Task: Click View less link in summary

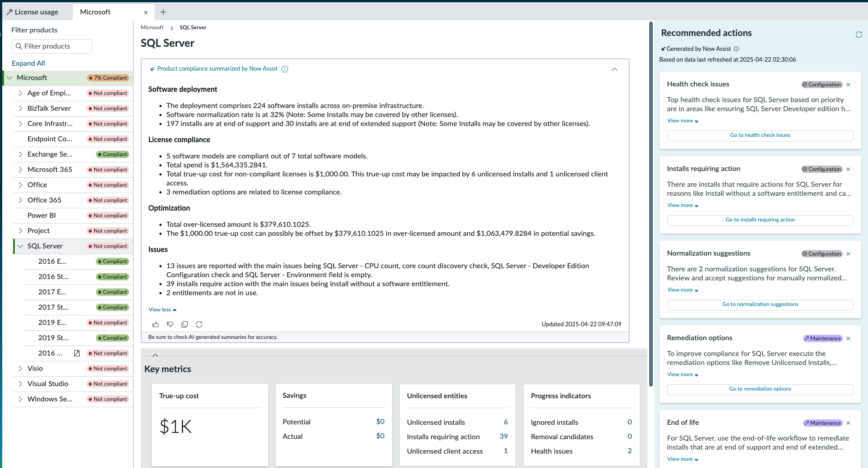Action: click(163, 310)
